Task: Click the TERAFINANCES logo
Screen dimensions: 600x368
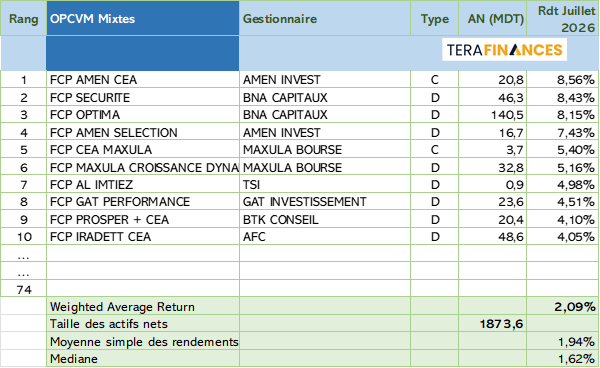Action: coord(504,50)
